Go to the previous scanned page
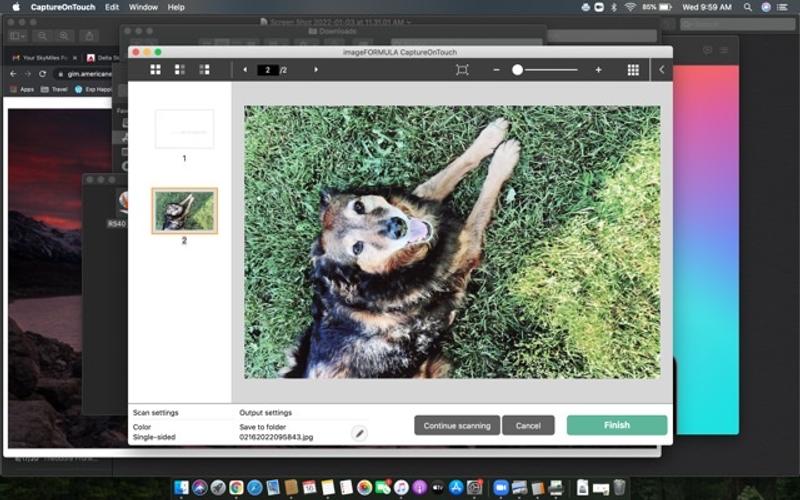 pyautogui.click(x=245, y=70)
